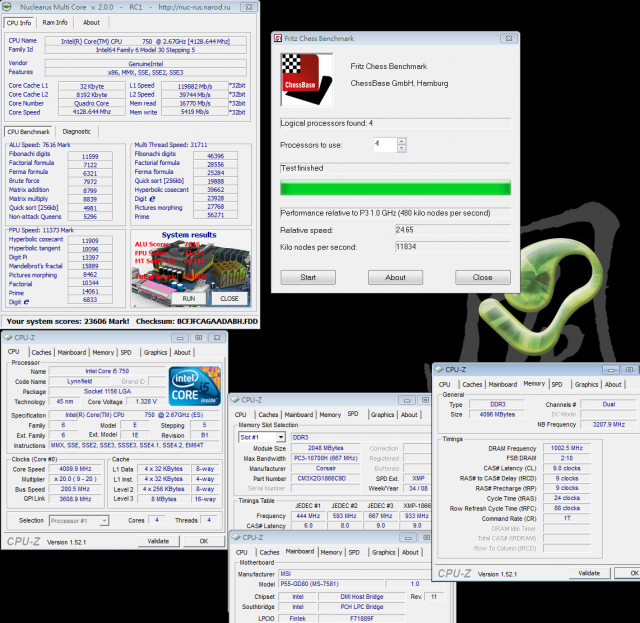The height and width of the screenshot is (623, 640).
Task: Click Validate in the CPU-Z CPU window
Action: pos(158,541)
